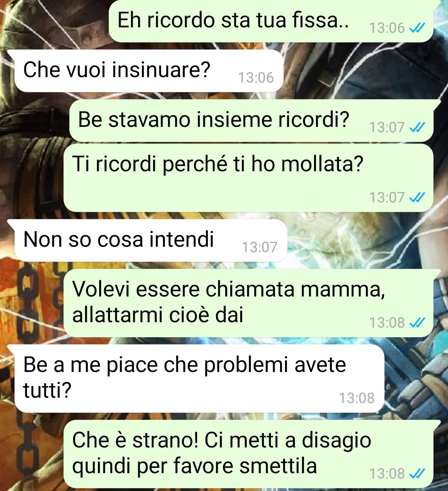Screen dimensions: 448x491
Task: Click the 13:06 timestamp of 'Che vuoi insinuare?'
Action: 256,78
